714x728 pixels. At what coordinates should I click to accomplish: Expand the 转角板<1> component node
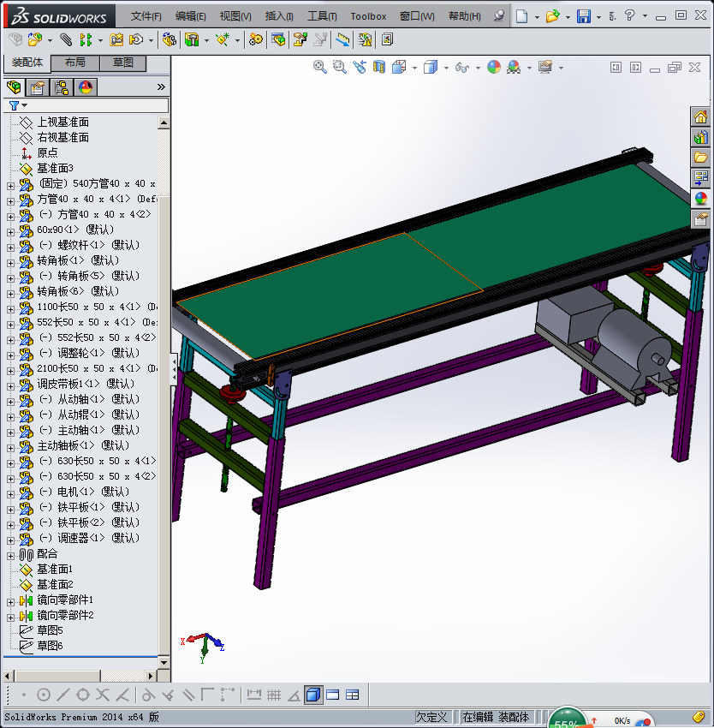(x=10, y=263)
